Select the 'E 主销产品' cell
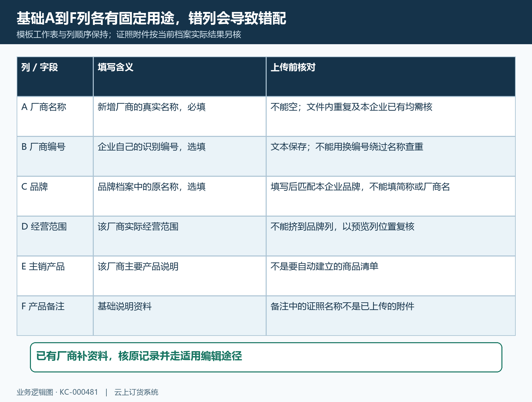 (x=55, y=276)
